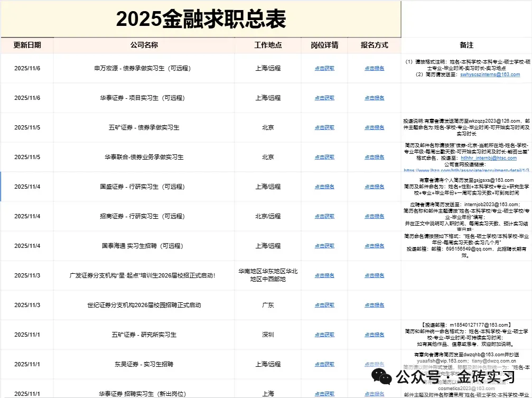Select the date cell of the 华泰联合 row
This screenshot has width=532, height=398.
[x=27, y=157]
